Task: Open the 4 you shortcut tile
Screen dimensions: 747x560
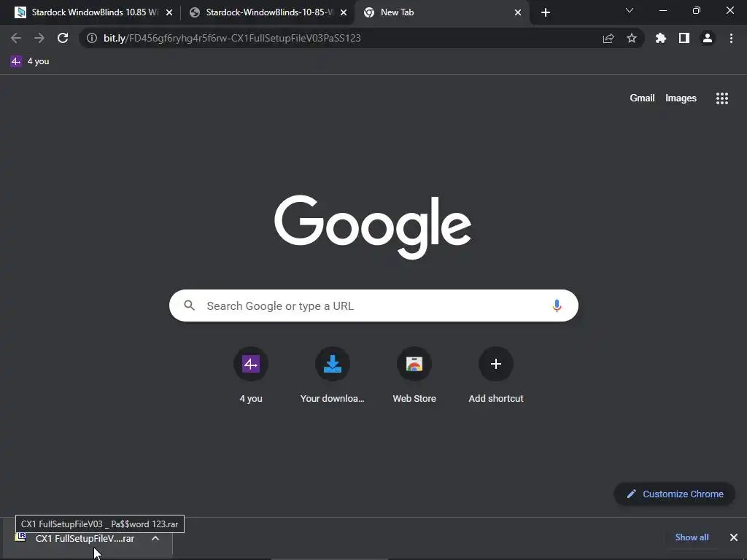Action: pyautogui.click(x=251, y=376)
